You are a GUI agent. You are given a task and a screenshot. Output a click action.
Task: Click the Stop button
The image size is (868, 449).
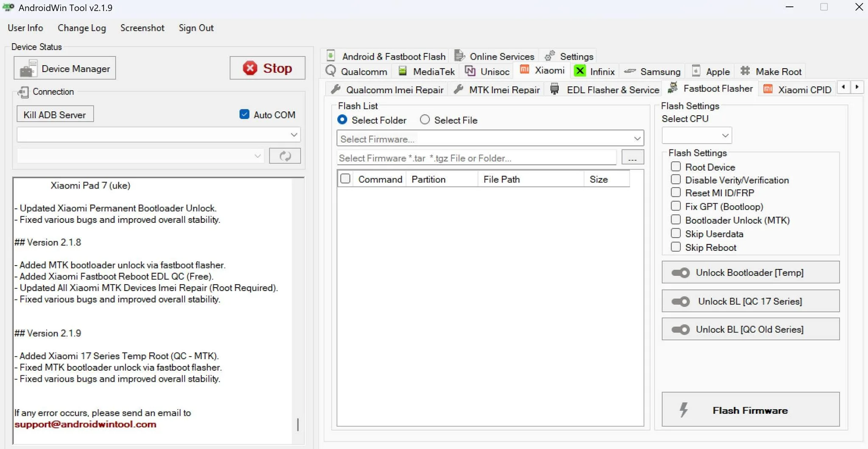click(x=267, y=68)
